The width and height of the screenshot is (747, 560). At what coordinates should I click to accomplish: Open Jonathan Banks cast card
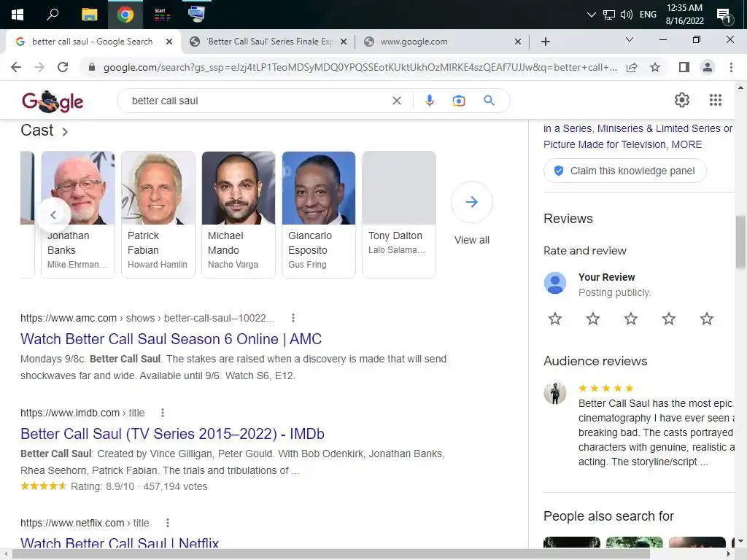(77, 214)
